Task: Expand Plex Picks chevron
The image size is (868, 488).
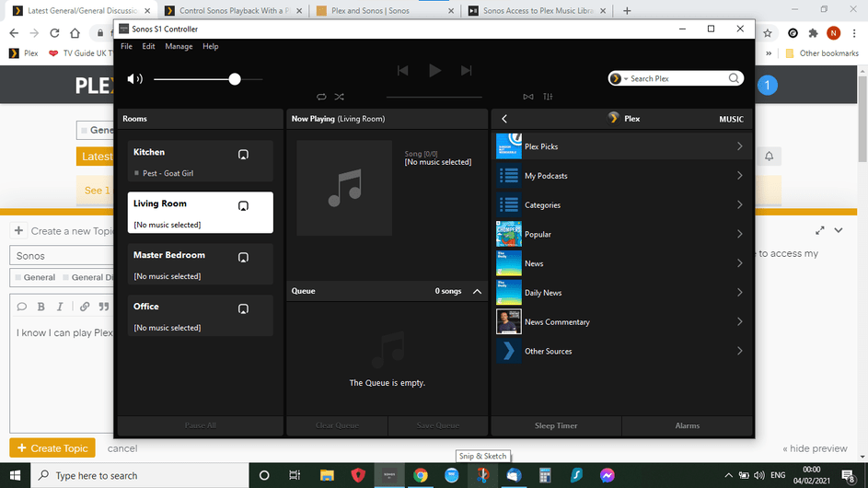Action: pyautogui.click(x=739, y=146)
